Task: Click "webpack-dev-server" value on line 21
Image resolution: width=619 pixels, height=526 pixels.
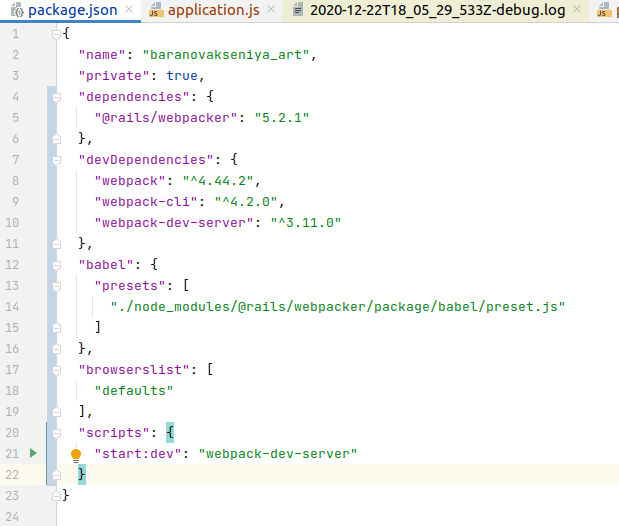Action: pos(278,454)
